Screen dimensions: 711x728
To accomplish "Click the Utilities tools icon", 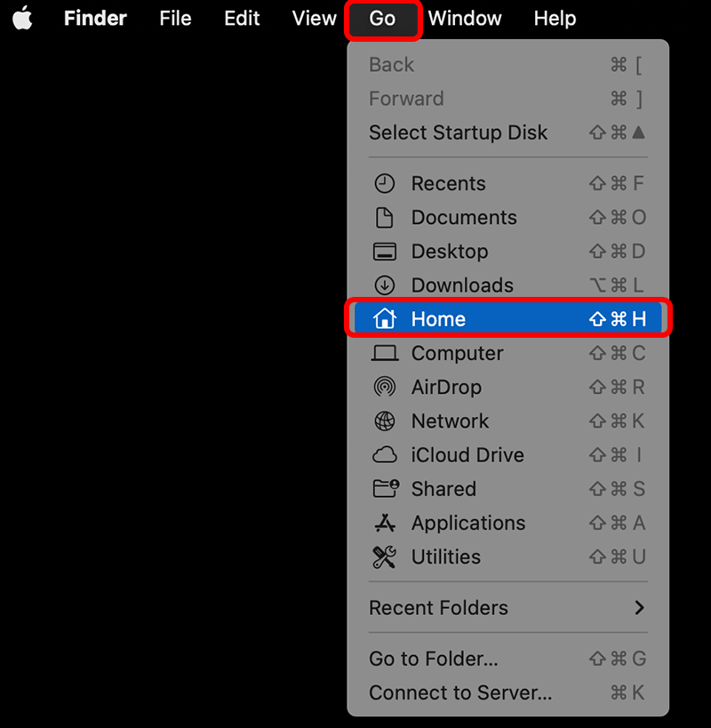I will 384,557.
